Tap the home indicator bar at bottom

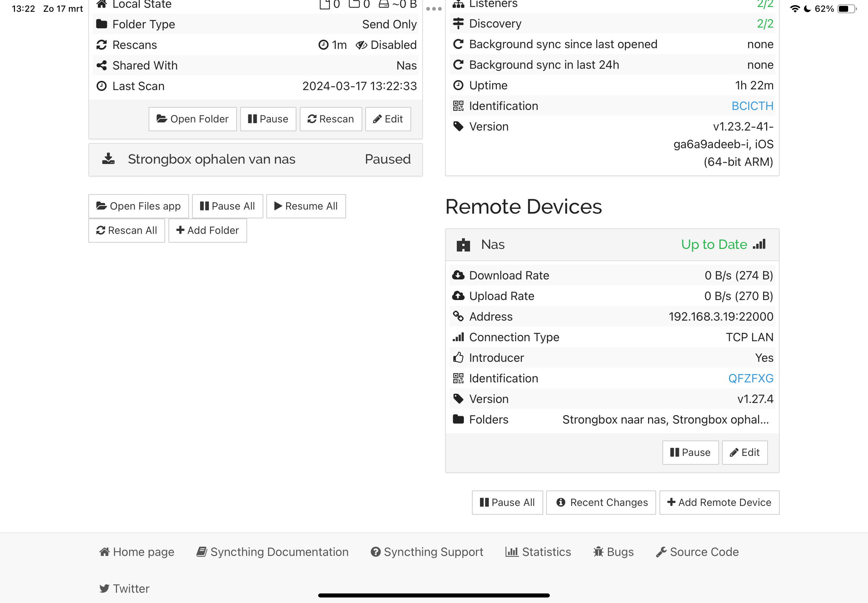(434, 595)
